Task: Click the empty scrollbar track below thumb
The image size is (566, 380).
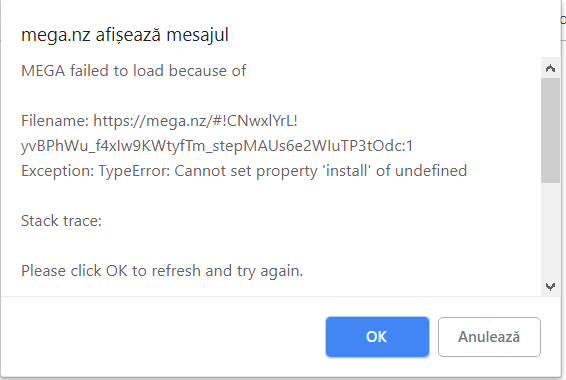Action: click(x=550, y=230)
